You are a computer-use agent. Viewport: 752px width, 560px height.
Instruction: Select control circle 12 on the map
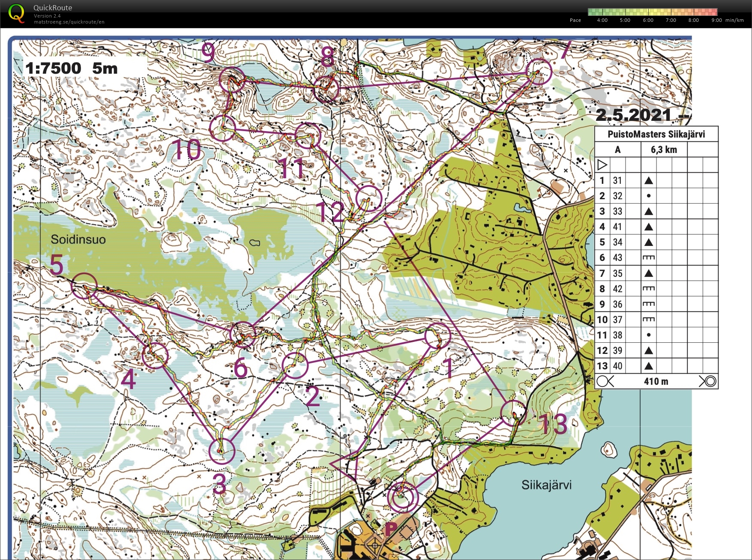(x=369, y=198)
